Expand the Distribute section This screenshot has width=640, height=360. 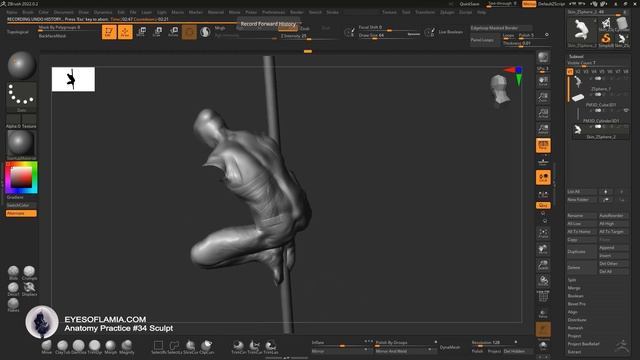(x=577, y=320)
